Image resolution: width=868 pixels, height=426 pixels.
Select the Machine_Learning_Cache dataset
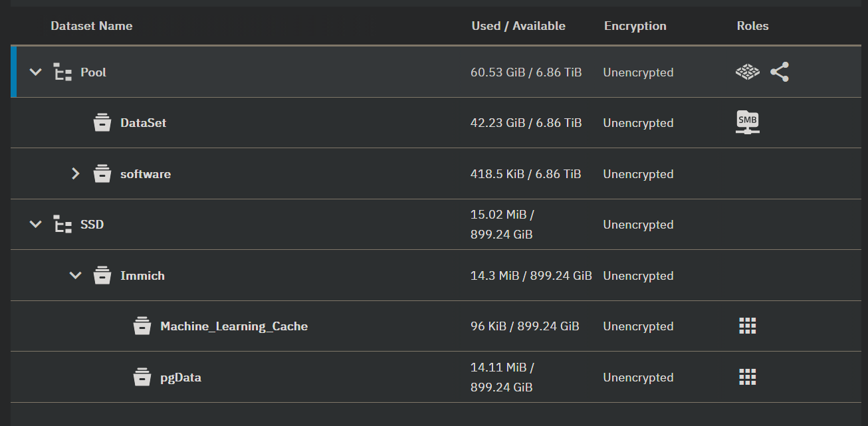click(234, 326)
